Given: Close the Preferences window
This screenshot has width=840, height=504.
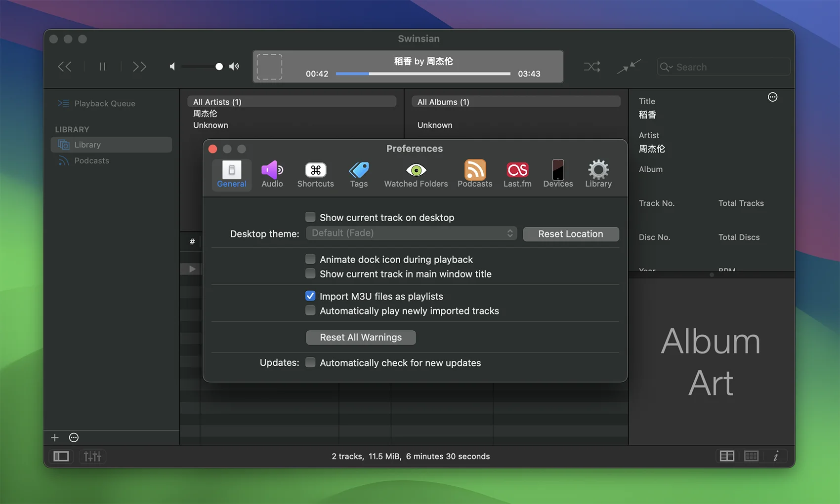Looking at the screenshot, I should point(213,149).
